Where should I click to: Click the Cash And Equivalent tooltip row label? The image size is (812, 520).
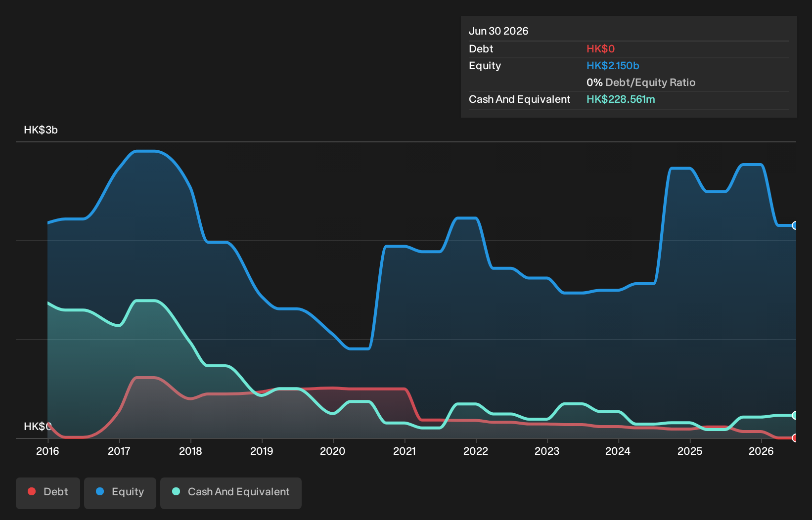[x=519, y=99]
